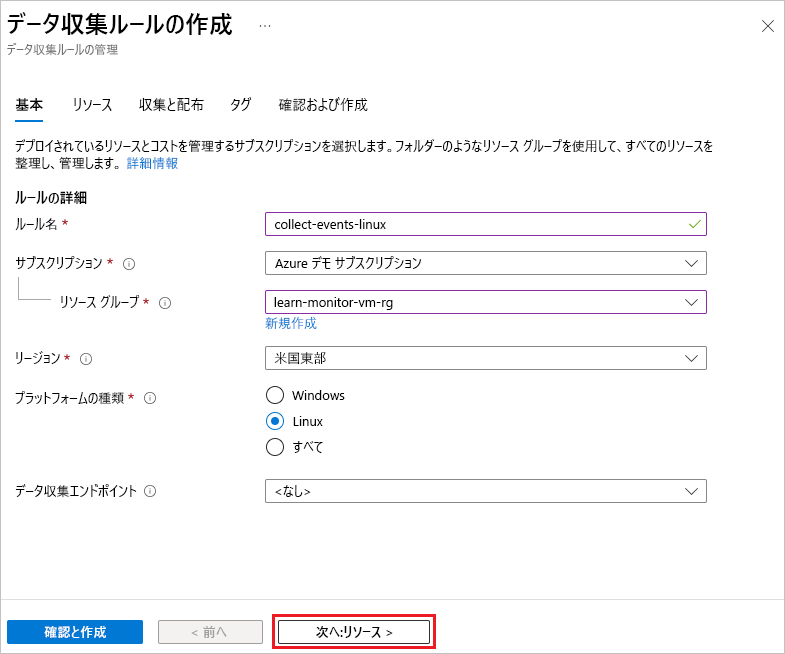This screenshot has height=654, width=785.
Task: Click the 次へ:リソース button
Action: click(354, 632)
